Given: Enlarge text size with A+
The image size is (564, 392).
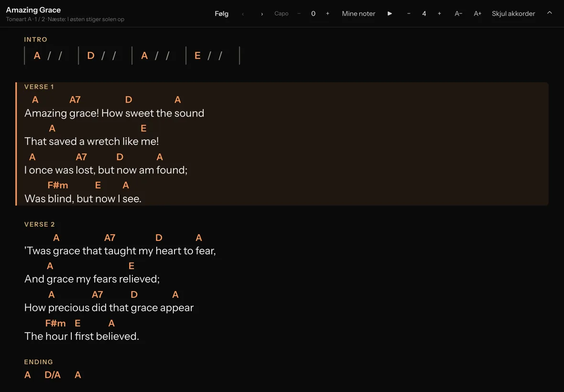Looking at the screenshot, I should pyautogui.click(x=477, y=14).
